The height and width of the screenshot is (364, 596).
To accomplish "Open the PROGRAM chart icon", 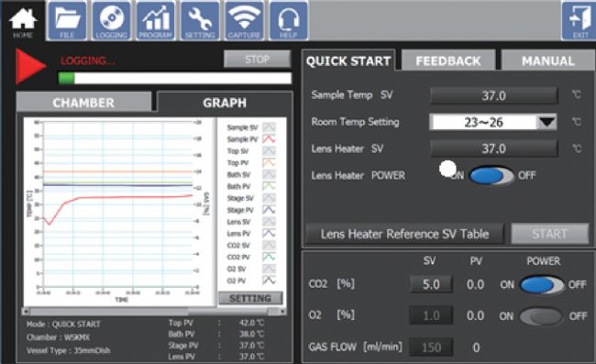I will click(156, 20).
